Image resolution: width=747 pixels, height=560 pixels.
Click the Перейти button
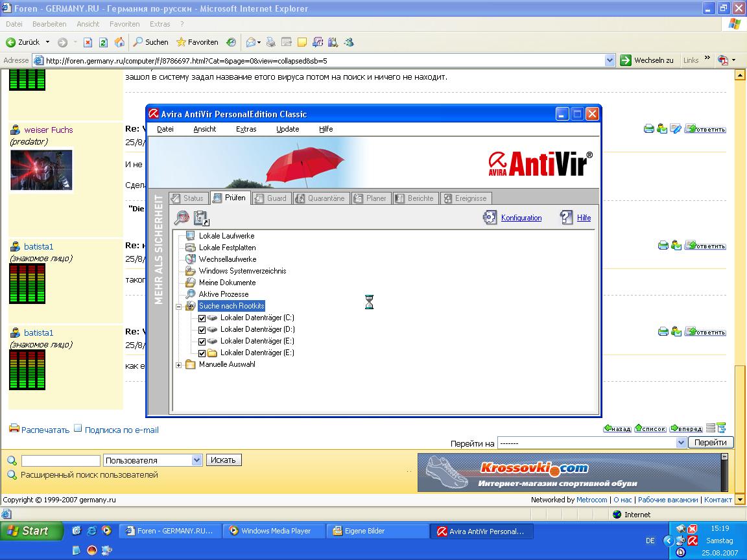(710, 443)
